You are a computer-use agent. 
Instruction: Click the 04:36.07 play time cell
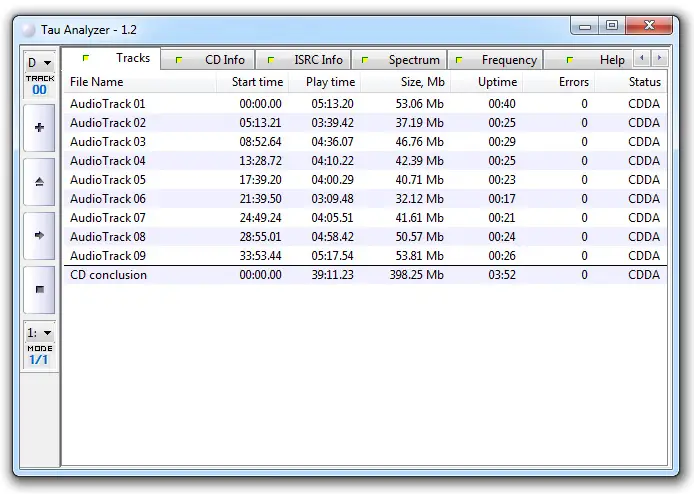coord(332,142)
